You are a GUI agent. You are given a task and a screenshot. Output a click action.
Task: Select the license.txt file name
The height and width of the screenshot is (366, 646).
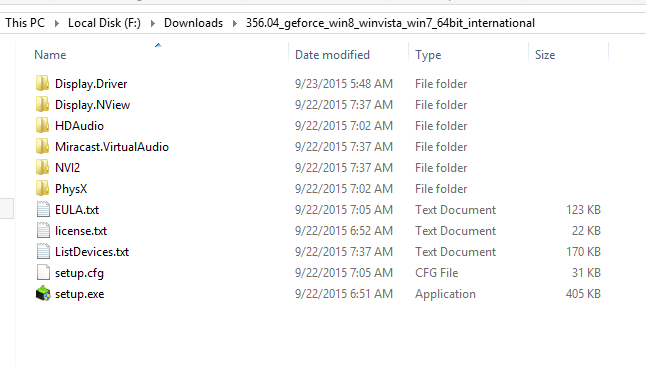(x=81, y=231)
